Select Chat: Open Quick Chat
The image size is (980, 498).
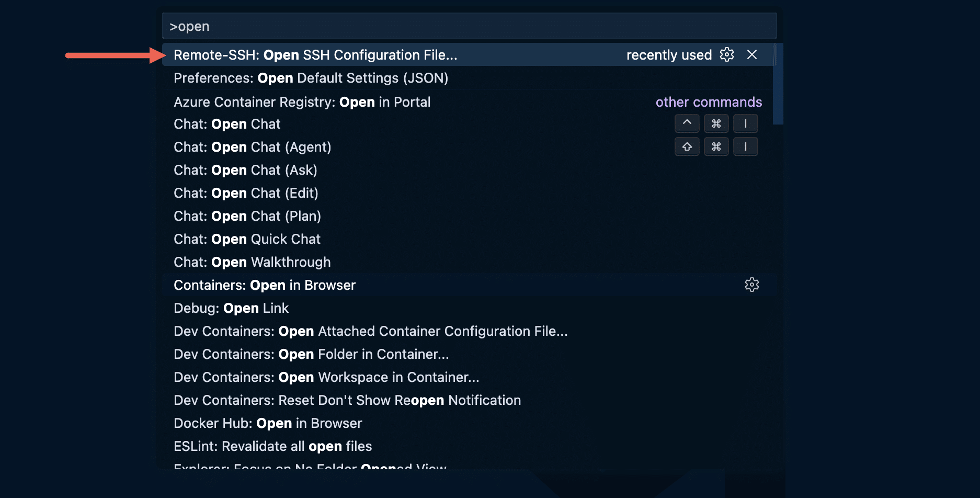point(247,239)
